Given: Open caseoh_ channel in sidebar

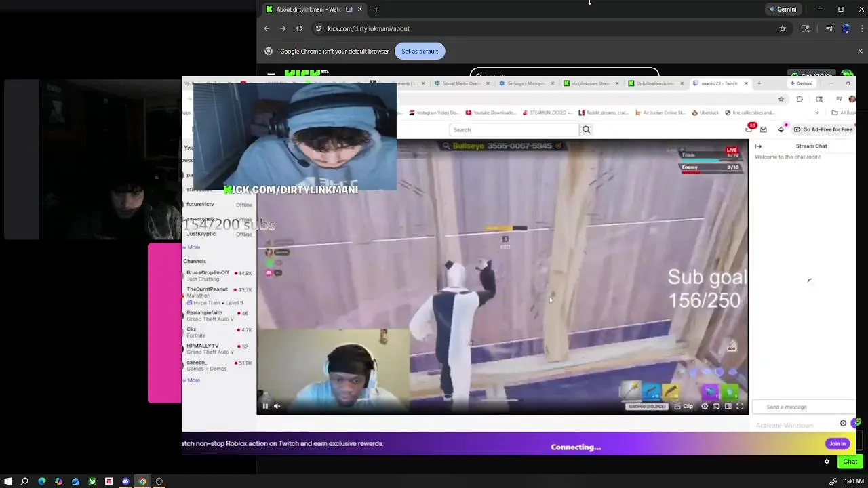Looking at the screenshot, I should pos(218,365).
